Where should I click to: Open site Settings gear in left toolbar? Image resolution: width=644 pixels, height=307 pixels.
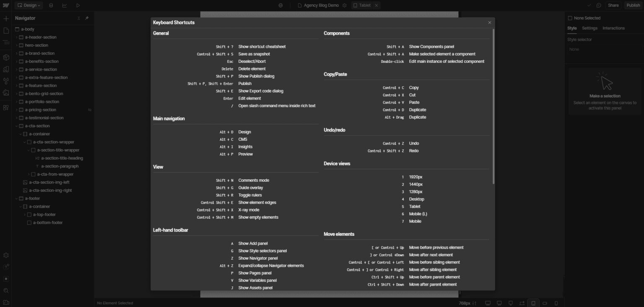[6, 255]
